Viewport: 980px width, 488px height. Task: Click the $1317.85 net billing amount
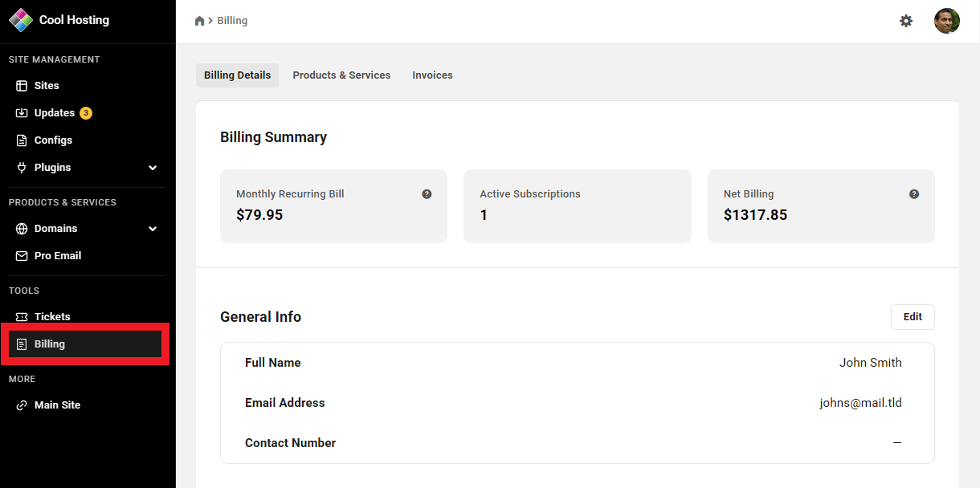(x=755, y=215)
